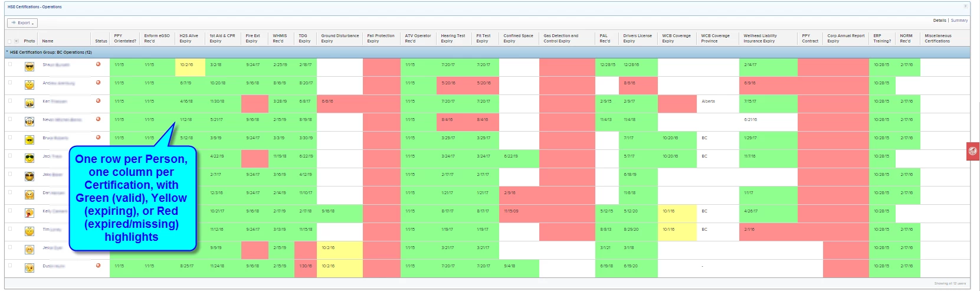
Task: Click Jesse's avatar photo
Action: (29, 250)
